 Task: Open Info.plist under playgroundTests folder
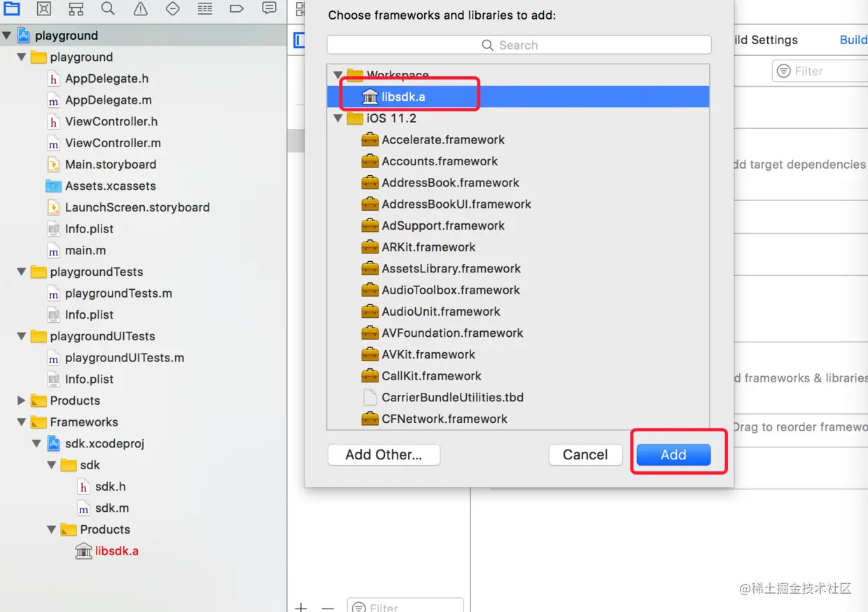pos(89,315)
